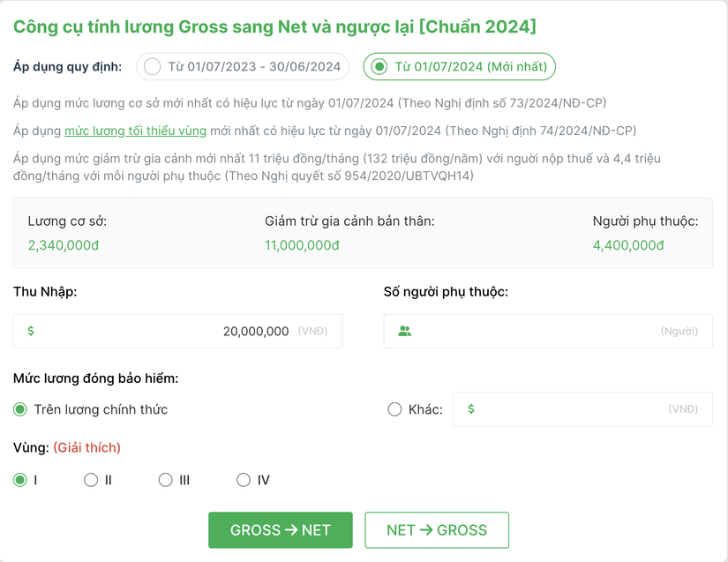Screen dimensions: 728x562
Task: Select region IV radio button
Action: (244, 480)
